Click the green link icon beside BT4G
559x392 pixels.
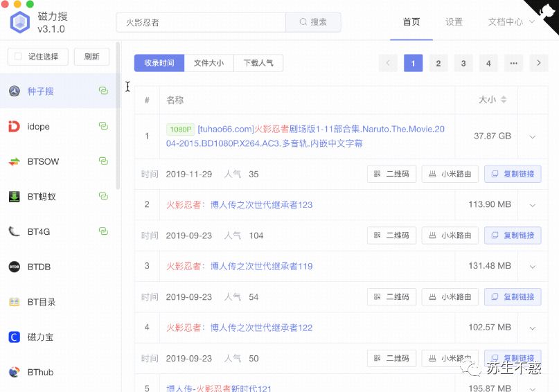pyautogui.click(x=103, y=231)
